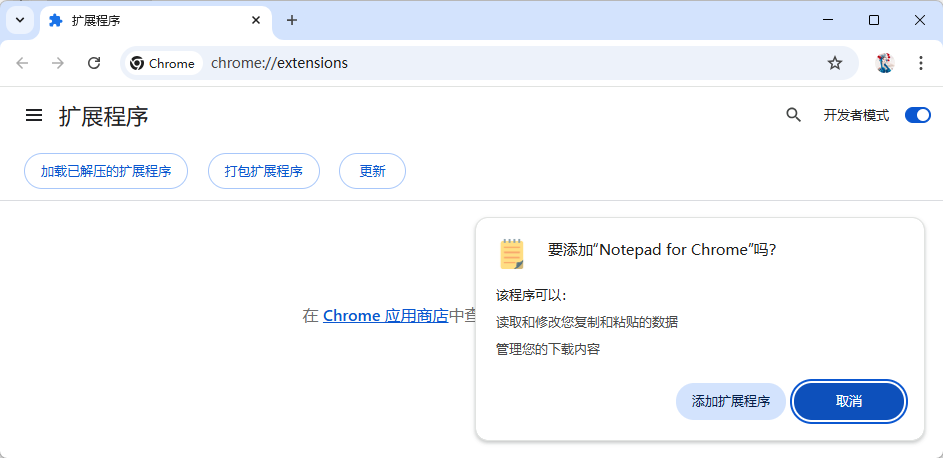Viewport: 943px width, 458px height.
Task: Bookmark this page with the star icon
Action: tap(835, 63)
